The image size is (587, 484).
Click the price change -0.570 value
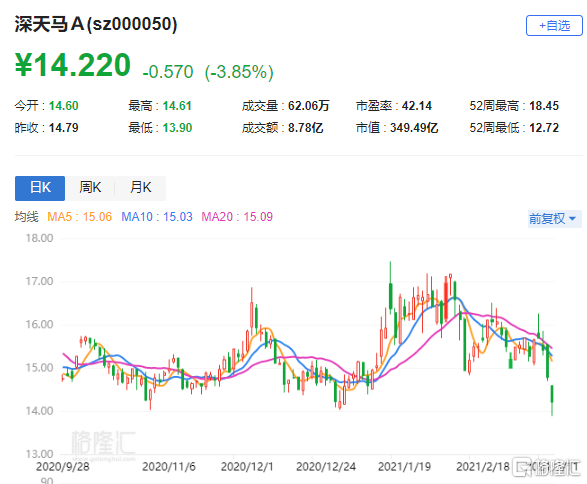pos(168,72)
